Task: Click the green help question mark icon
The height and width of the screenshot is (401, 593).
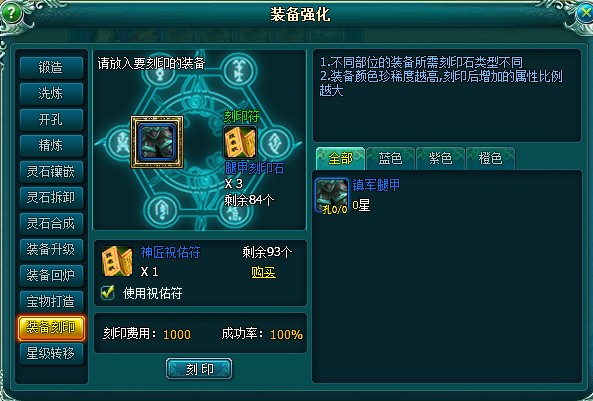Action: (12, 12)
